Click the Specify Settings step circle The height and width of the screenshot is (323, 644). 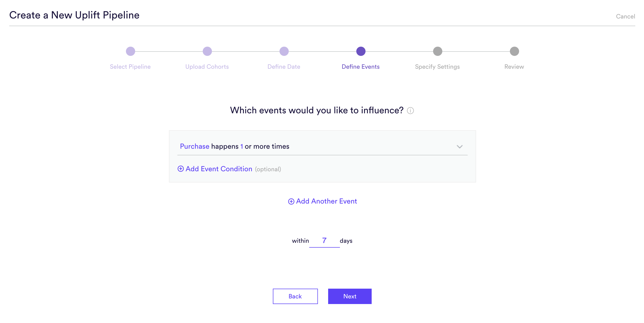coord(438,51)
